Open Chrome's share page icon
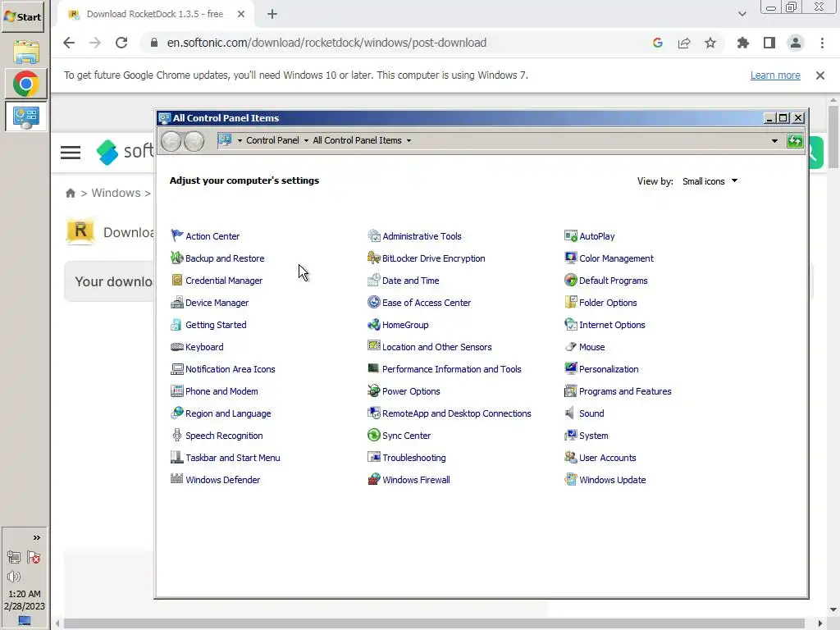Image resolution: width=840 pixels, height=630 pixels. [x=684, y=43]
